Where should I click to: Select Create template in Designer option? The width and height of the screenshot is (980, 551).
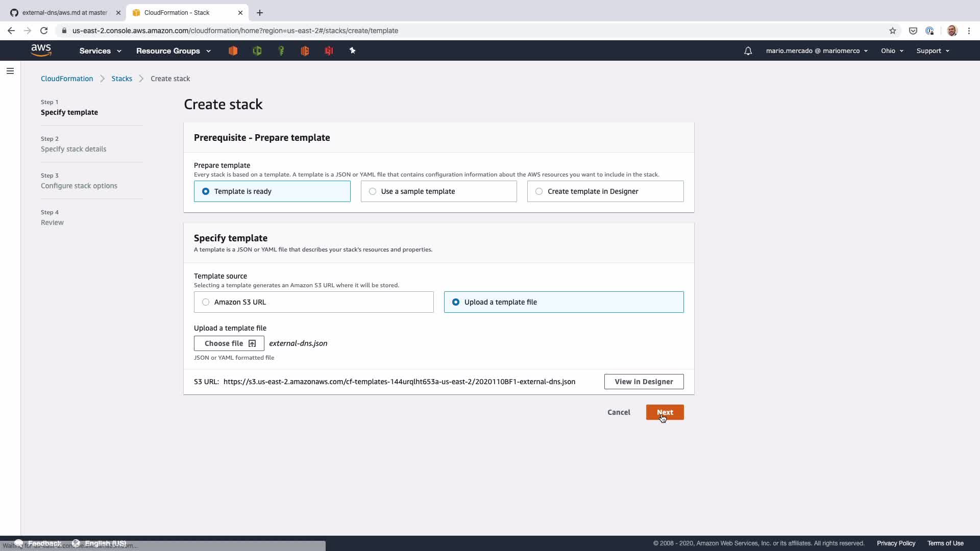pyautogui.click(x=605, y=191)
